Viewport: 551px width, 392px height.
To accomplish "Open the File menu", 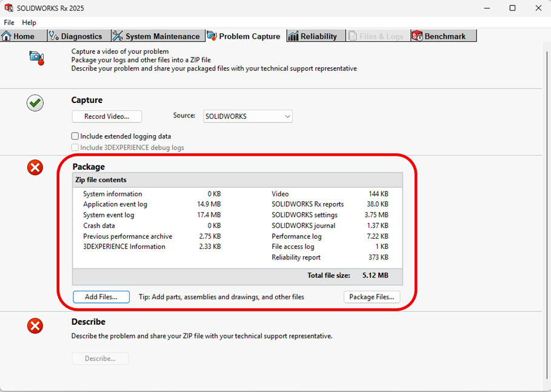I will tap(8, 22).
